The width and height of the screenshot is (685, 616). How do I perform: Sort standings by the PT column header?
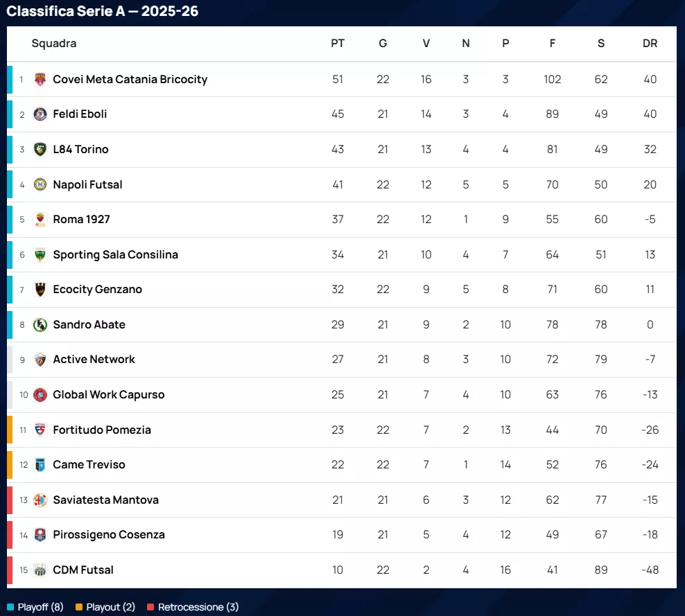coord(338,44)
